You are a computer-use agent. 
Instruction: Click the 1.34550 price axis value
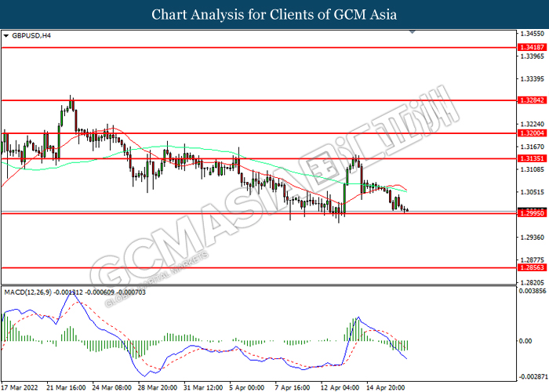pyautogui.click(x=533, y=34)
